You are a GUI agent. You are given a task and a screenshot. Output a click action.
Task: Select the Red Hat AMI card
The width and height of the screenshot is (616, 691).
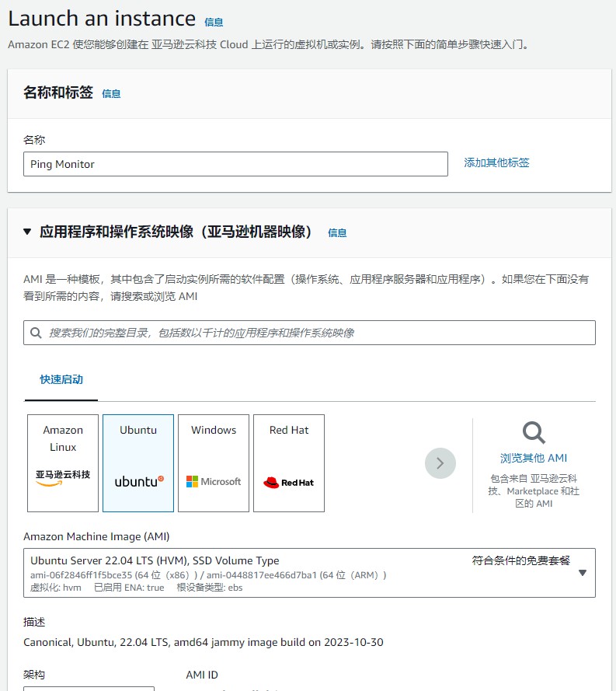289,463
